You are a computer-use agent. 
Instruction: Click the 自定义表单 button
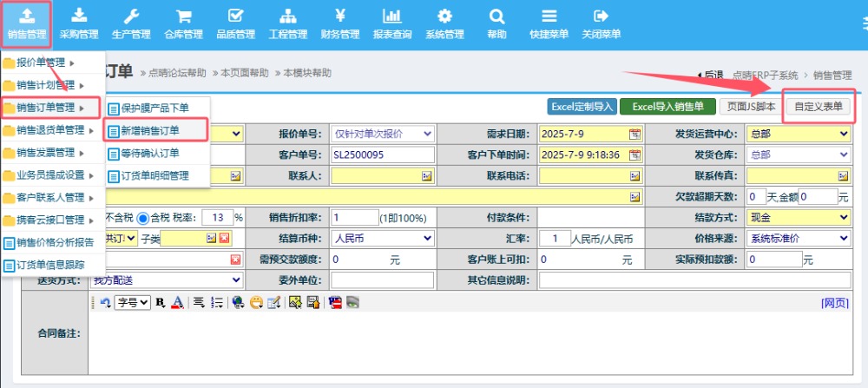819,107
